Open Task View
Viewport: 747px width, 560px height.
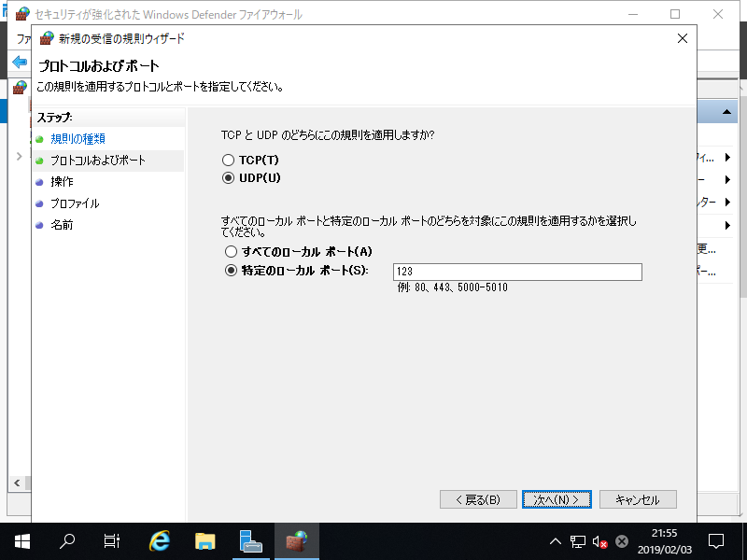(111, 540)
